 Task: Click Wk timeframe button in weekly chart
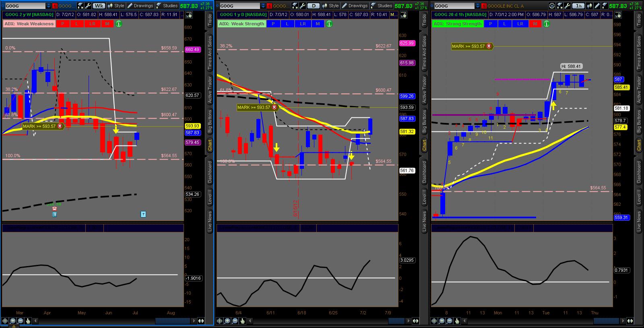click(x=99, y=6)
